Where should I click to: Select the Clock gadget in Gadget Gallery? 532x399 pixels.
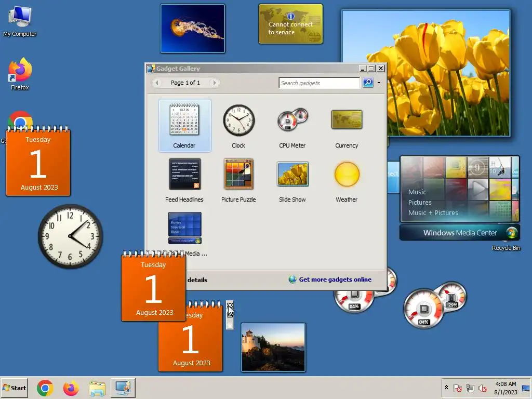coord(238,126)
